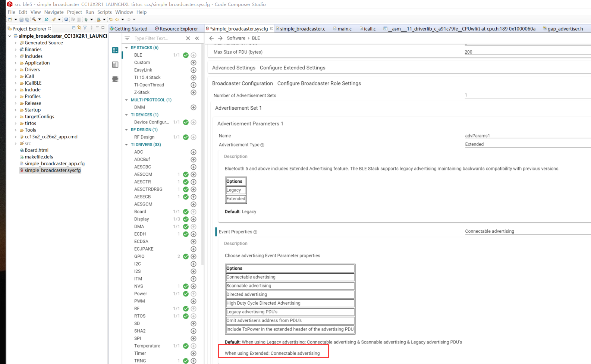591x364 pixels.
Task: Open the File menu
Action: tap(12, 12)
